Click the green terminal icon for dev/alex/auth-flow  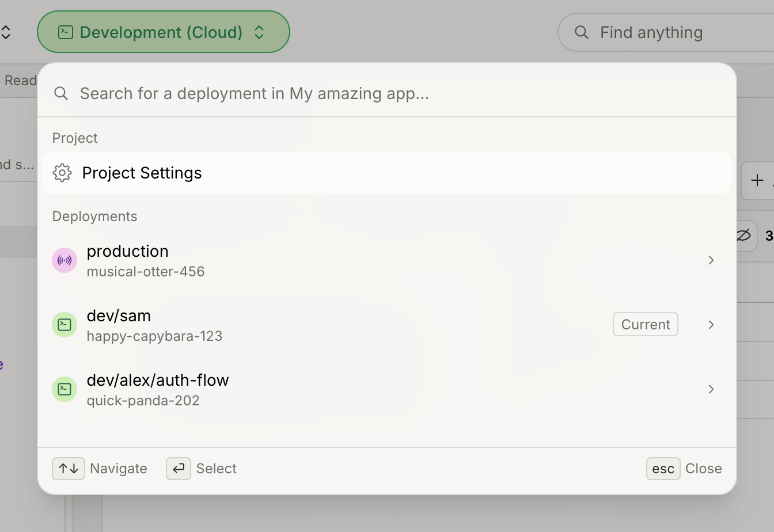point(64,389)
